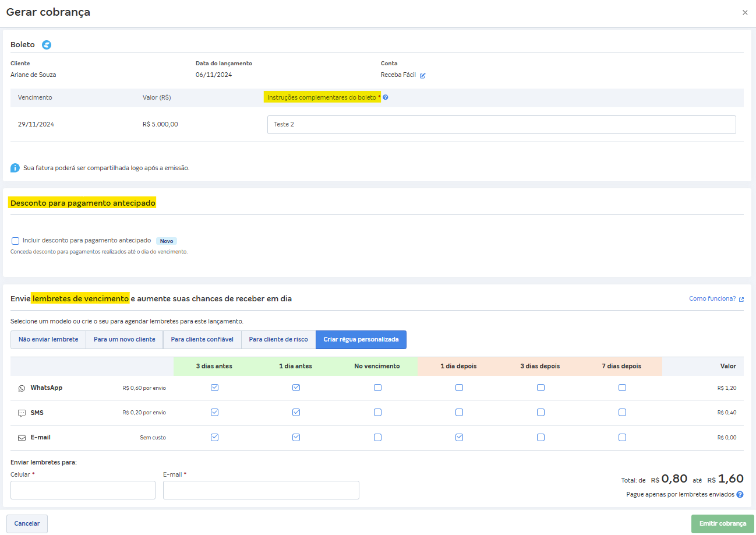
Task: Check WhatsApp 1 dia depois
Action: coord(459,388)
